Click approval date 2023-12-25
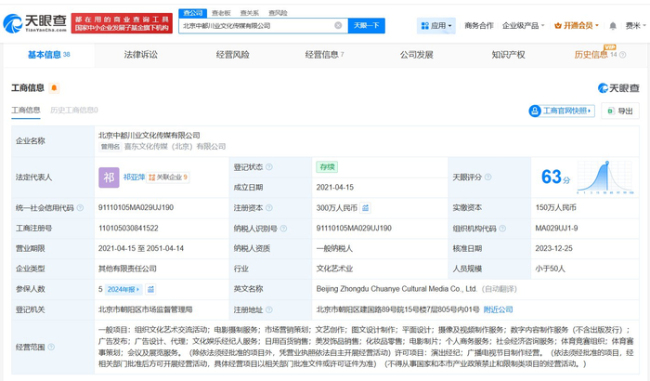Viewport: 650px width, 381px height. pos(554,248)
